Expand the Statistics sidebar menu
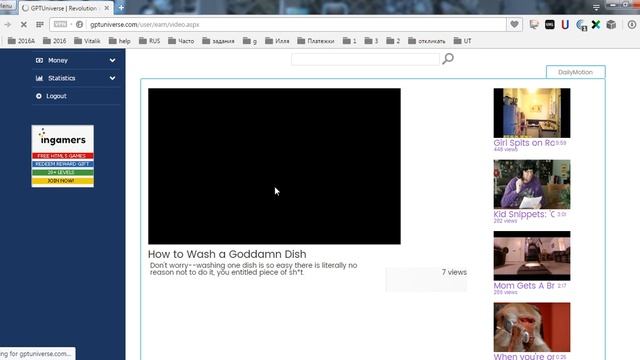Image resolution: width=640 pixels, height=360 pixels. 76,78
